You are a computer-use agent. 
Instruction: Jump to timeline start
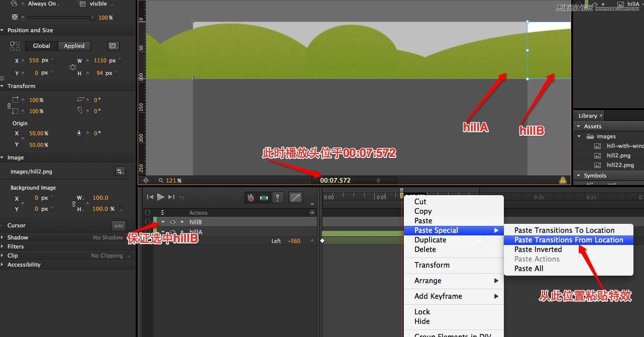[x=150, y=197]
